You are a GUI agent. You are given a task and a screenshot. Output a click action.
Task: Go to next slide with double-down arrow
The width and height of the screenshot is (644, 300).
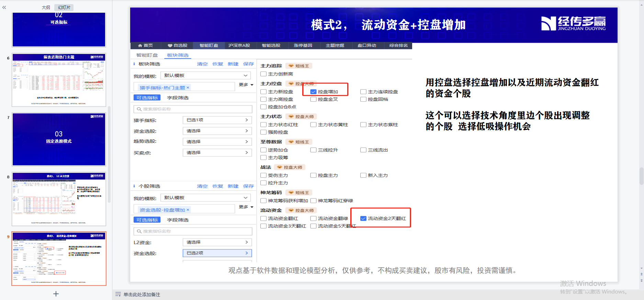pos(642,280)
